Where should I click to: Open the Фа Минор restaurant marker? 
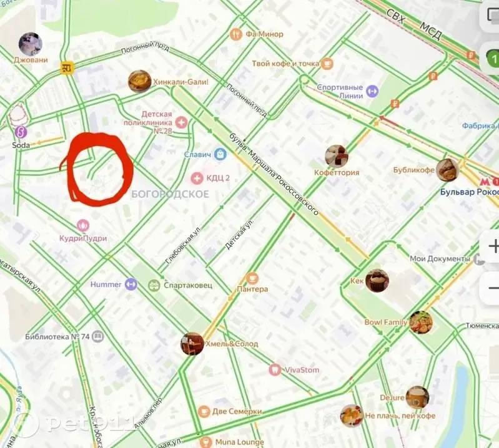236,34
